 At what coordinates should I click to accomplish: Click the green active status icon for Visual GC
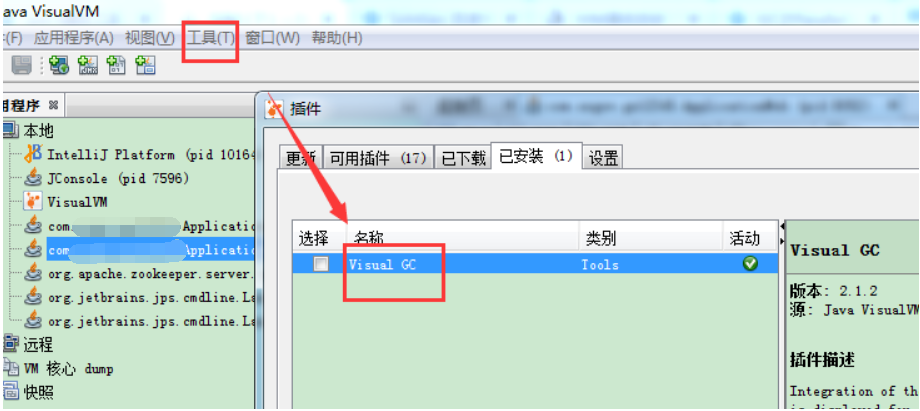click(750, 264)
